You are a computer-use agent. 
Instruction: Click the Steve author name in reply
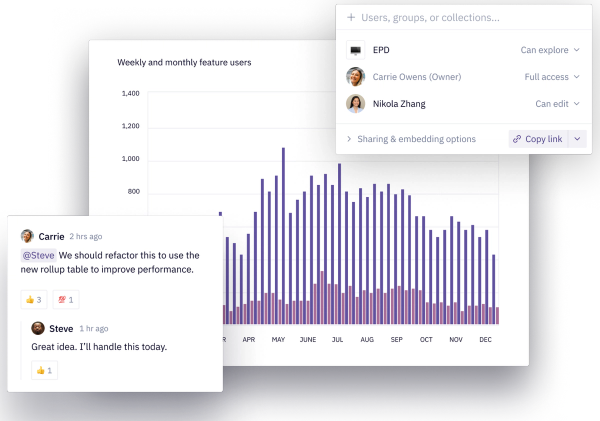[61, 329]
